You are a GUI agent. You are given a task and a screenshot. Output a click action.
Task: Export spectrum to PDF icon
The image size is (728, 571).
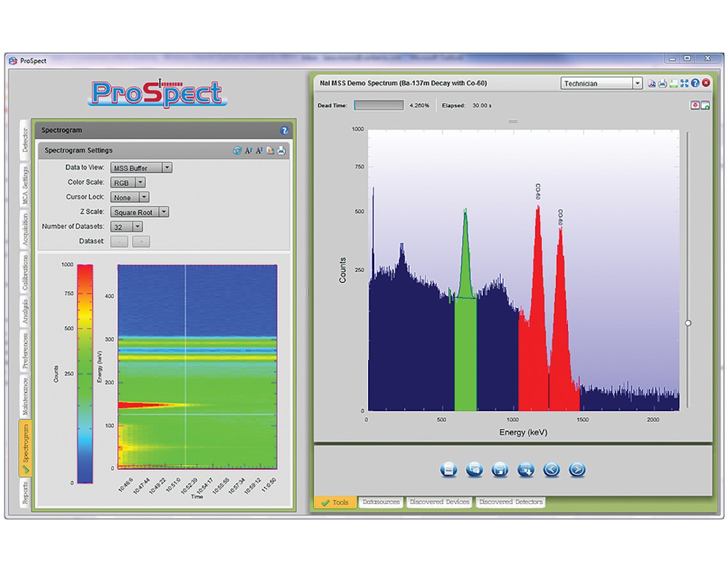(x=652, y=83)
